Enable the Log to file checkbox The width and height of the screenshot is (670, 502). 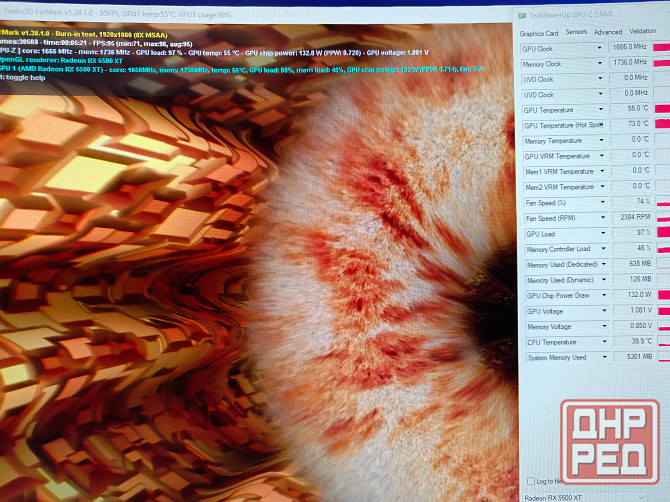click(529, 482)
